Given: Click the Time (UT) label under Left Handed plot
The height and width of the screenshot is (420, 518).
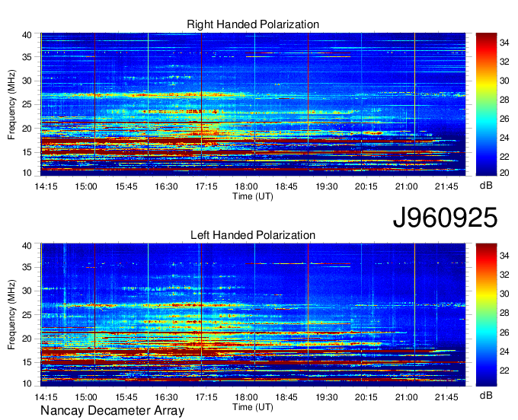Looking at the screenshot, I should tap(253, 407).
